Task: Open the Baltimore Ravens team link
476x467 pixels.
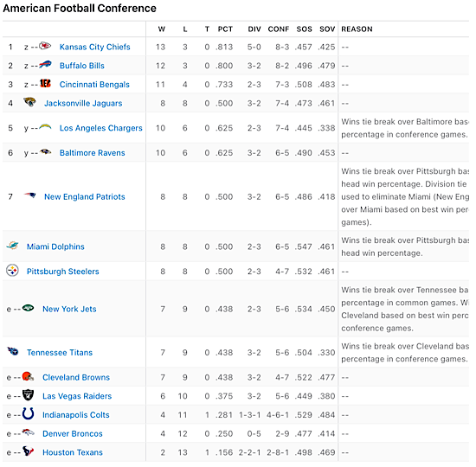Action: tap(93, 153)
